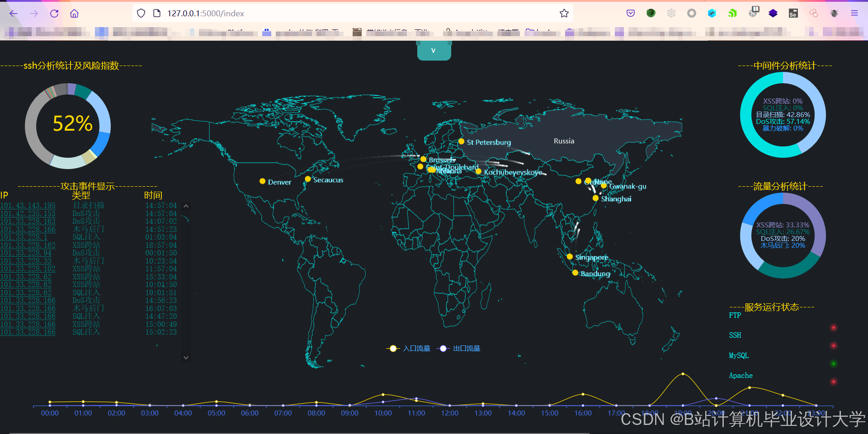Open IP link 101.42.235.153

(x=28, y=213)
